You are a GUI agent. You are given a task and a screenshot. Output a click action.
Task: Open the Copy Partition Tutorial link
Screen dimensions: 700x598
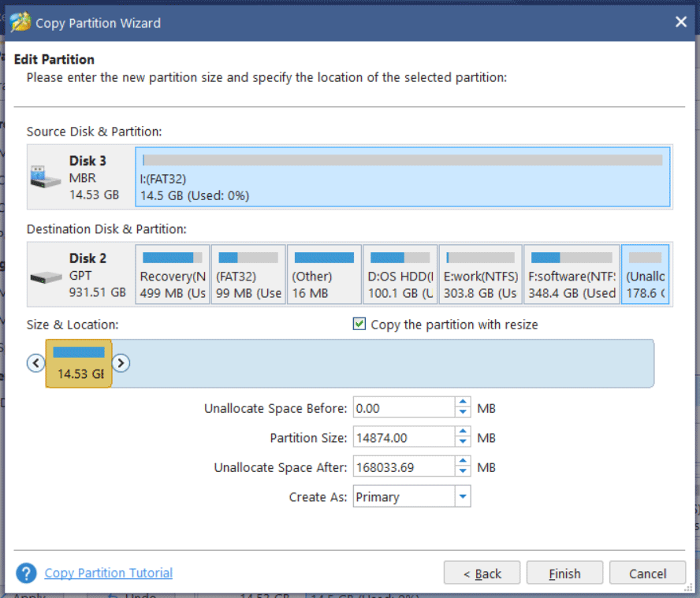[x=108, y=573]
